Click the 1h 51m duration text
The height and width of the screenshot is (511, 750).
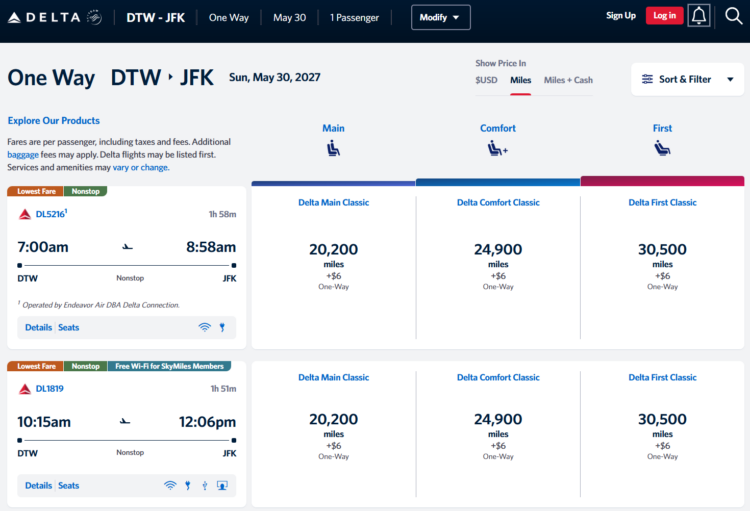point(223,389)
